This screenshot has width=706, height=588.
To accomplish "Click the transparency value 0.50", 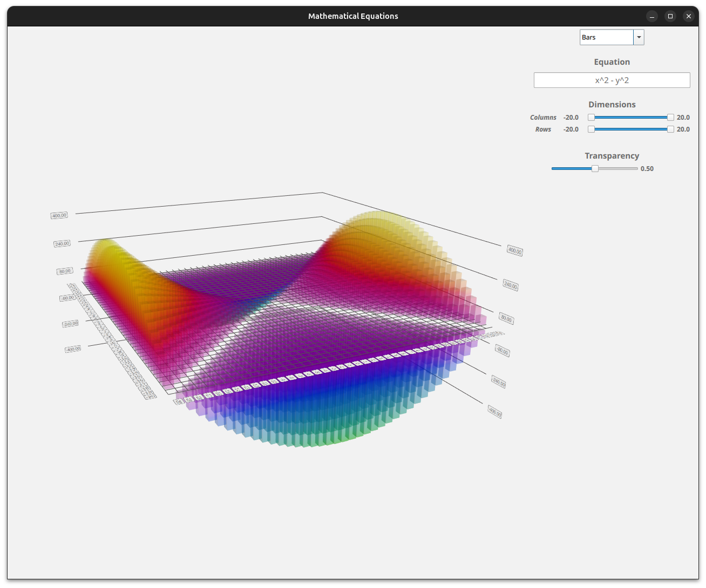I will coord(647,169).
